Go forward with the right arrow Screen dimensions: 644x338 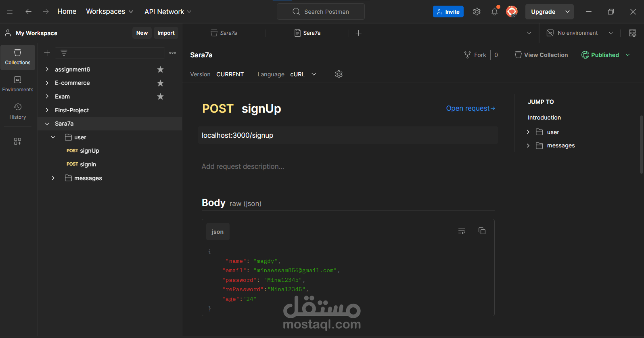coord(46,12)
